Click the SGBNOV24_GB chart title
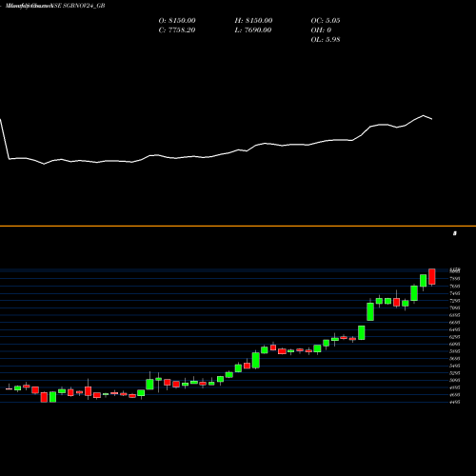Image resolution: width=476 pixels, height=476 pixels. [x=55, y=6]
